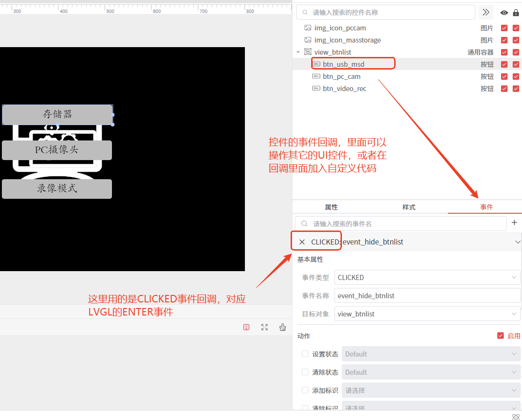522x420 pixels.
Task: Click the red panel icon under the canvas
Action: coord(246,327)
